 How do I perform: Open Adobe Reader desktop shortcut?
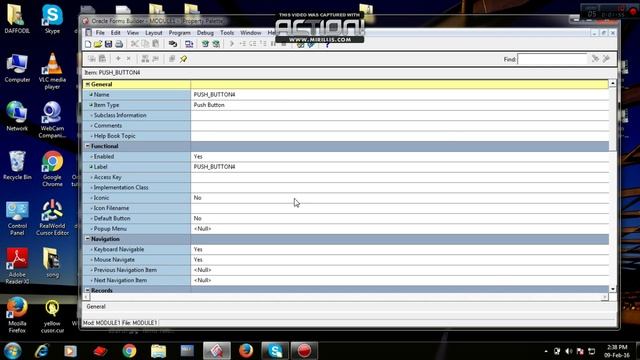17,266
